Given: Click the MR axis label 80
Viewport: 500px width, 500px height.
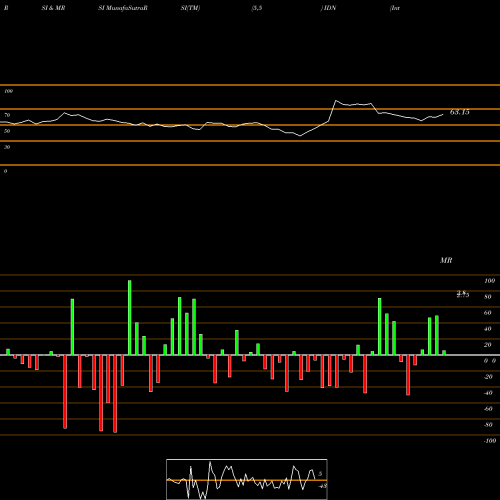Looking at the screenshot, I should point(488,297).
